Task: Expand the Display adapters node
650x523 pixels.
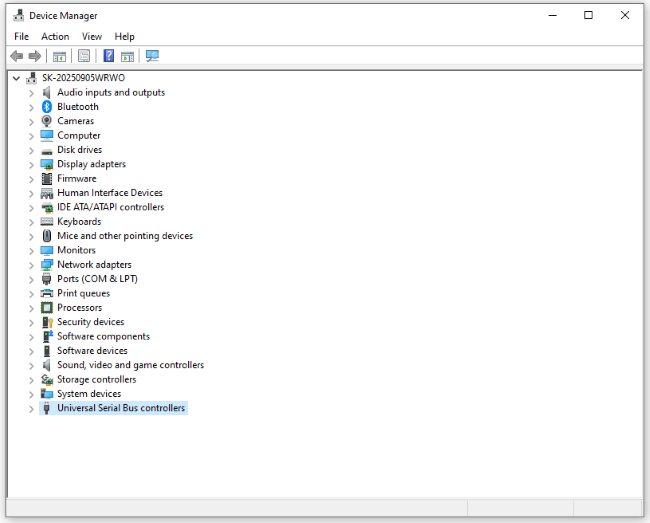Action: click(32, 164)
